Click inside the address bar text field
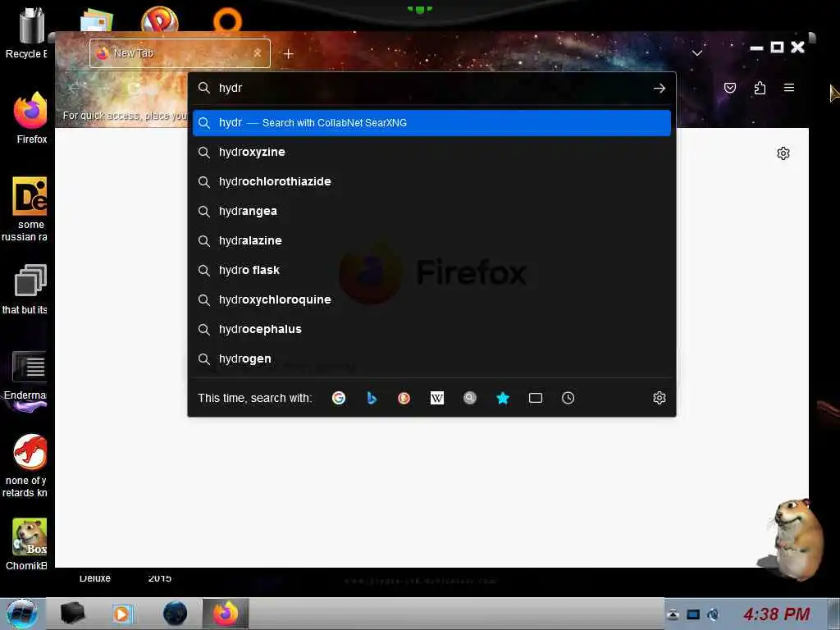This screenshot has height=630, width=840. (431, 89)
